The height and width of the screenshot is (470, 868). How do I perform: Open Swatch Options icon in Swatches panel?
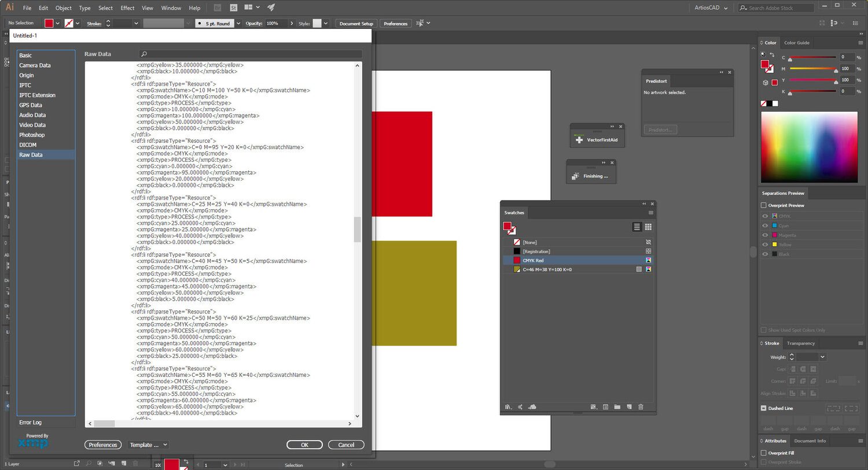(605, 407)
